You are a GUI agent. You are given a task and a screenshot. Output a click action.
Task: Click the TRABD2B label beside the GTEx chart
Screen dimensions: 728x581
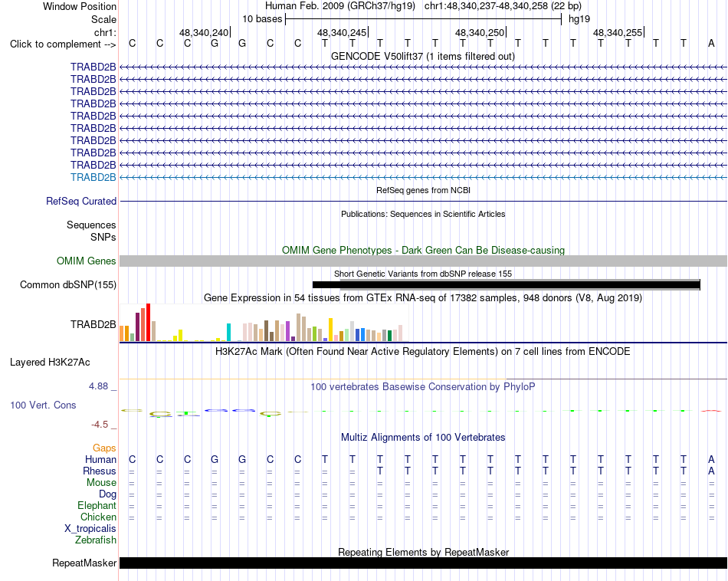pos(93,325)
